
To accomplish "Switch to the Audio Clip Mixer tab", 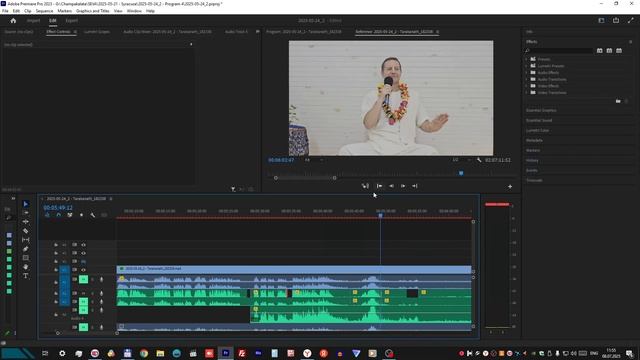I will tap(167, 31).
